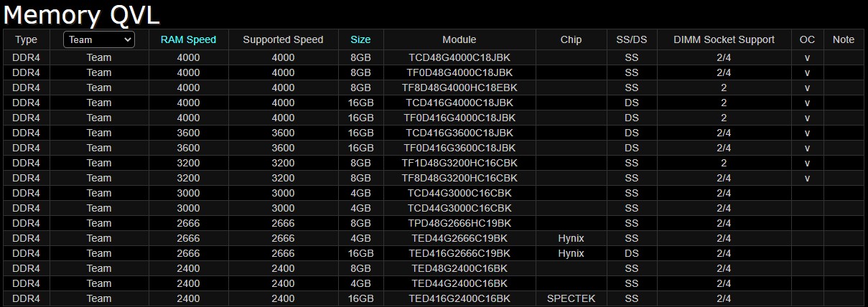
Task: Open the Team vendor dropdown
Action: coord(99,40)
